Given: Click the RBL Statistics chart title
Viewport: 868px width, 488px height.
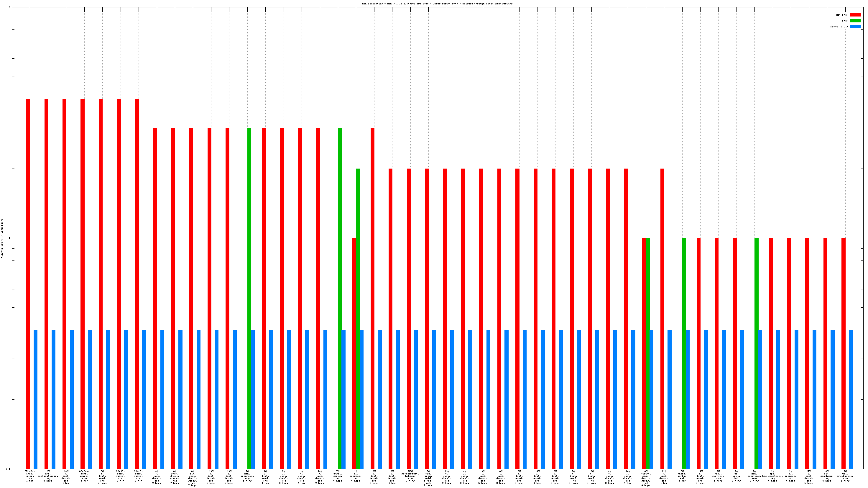Looking at the screenshot, I should (x=437, y=4).
